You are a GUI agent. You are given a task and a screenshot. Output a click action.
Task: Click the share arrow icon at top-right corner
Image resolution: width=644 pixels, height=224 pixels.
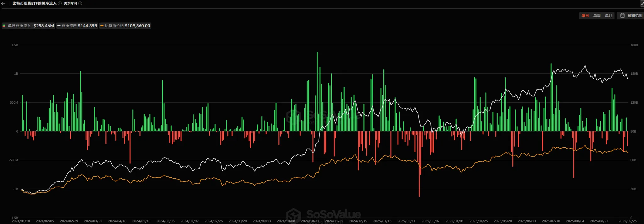(642, 3)
